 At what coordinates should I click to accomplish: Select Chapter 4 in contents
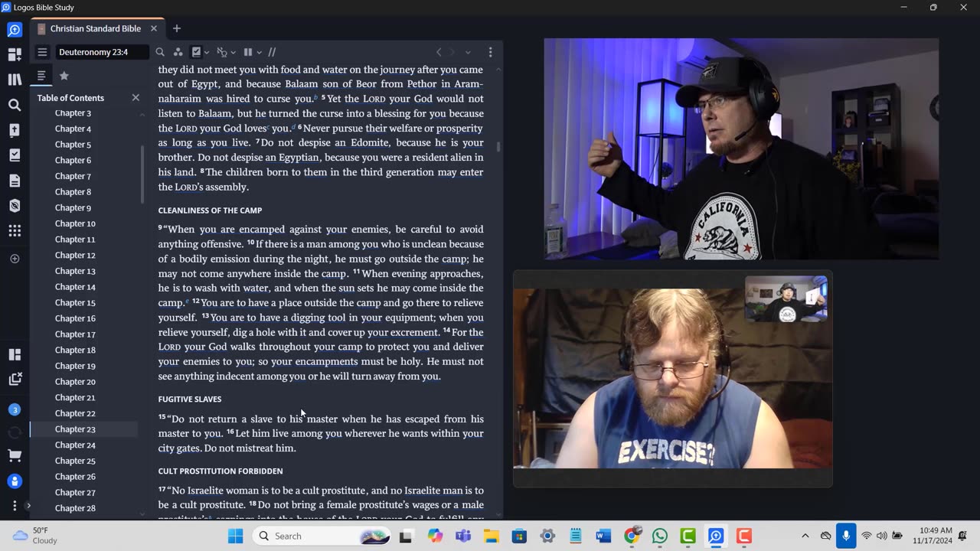point(73,129)
